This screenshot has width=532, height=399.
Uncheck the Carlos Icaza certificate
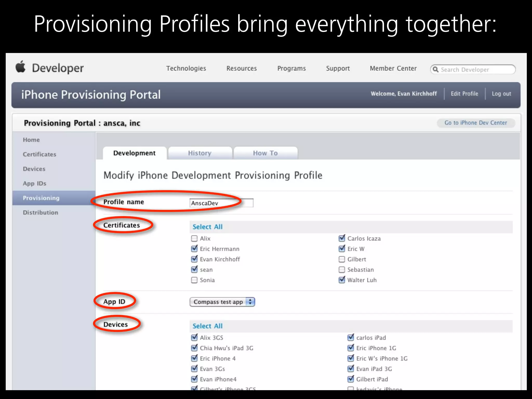point(342,238)
